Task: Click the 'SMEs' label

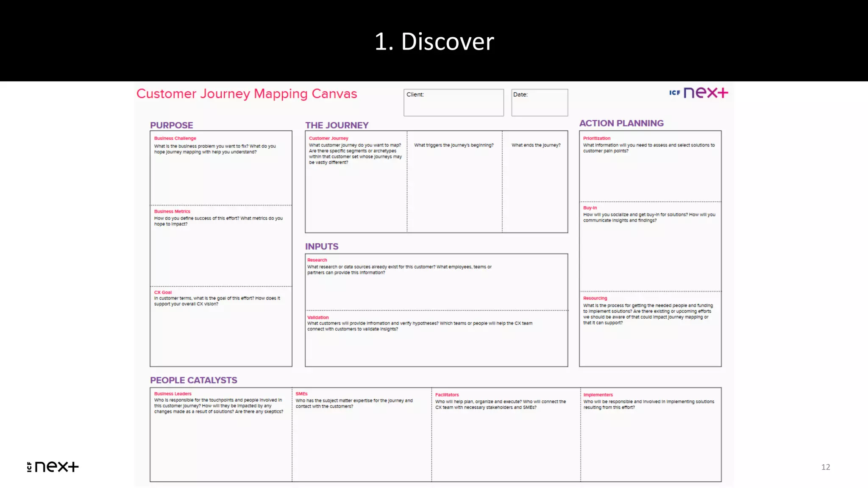Action: [x=301, y=394]
